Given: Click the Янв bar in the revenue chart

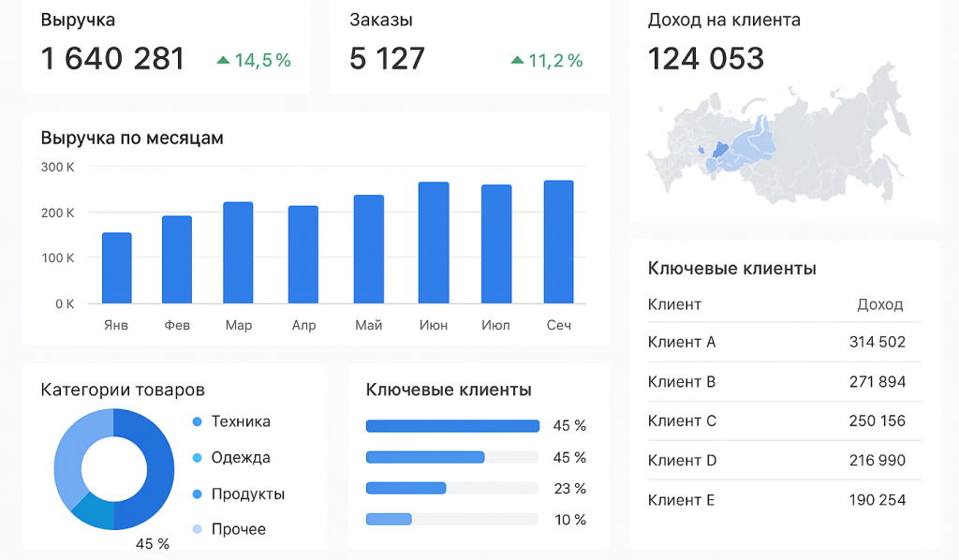Looking at the screenshot, I should tap(117, 269).
